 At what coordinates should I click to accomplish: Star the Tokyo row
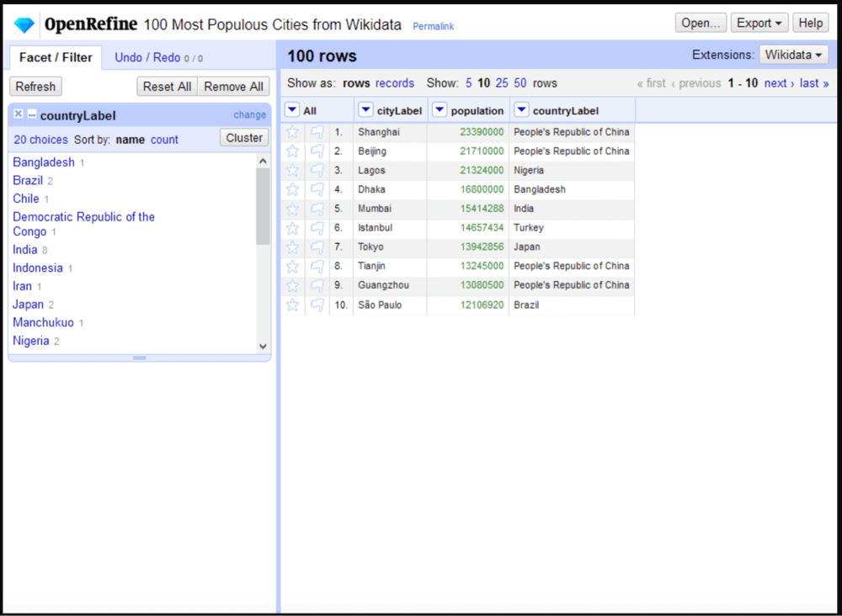(292, 247)
